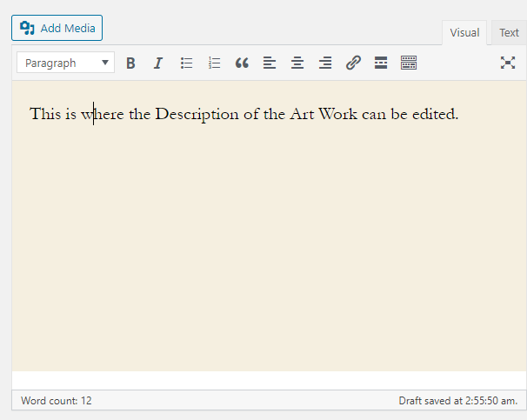This screenshot has width=527, height=420.
Task: Toggle bold formatting
Action: pyautogui.click(x=130, y=63)
